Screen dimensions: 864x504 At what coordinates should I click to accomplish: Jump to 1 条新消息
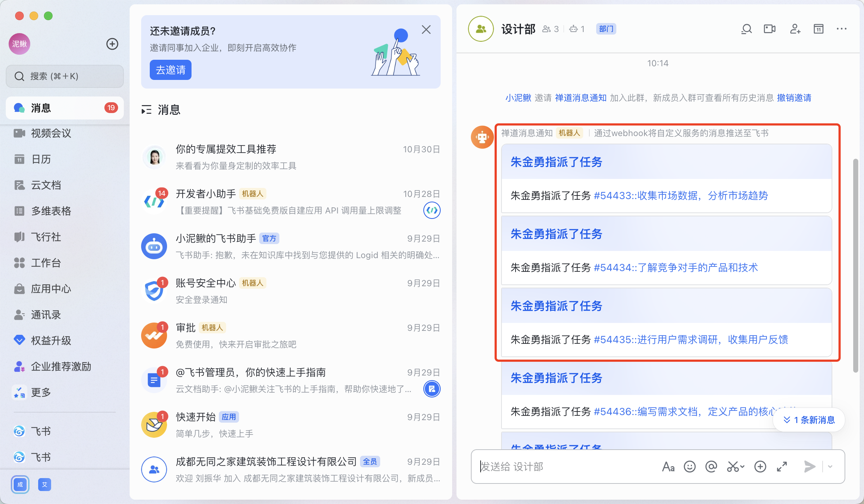pyautogui.click(x=809, y=420)
